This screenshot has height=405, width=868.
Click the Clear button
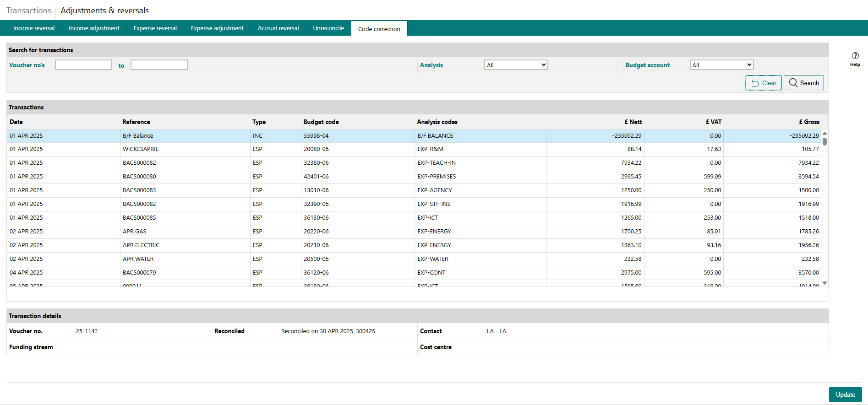coord(763,83)
